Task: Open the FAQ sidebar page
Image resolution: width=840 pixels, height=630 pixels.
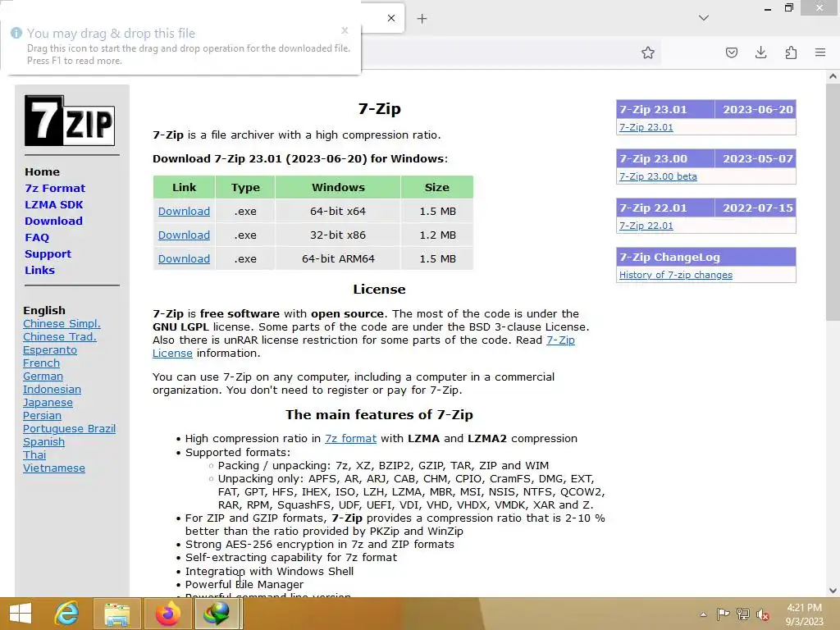Action: [36, 237]
